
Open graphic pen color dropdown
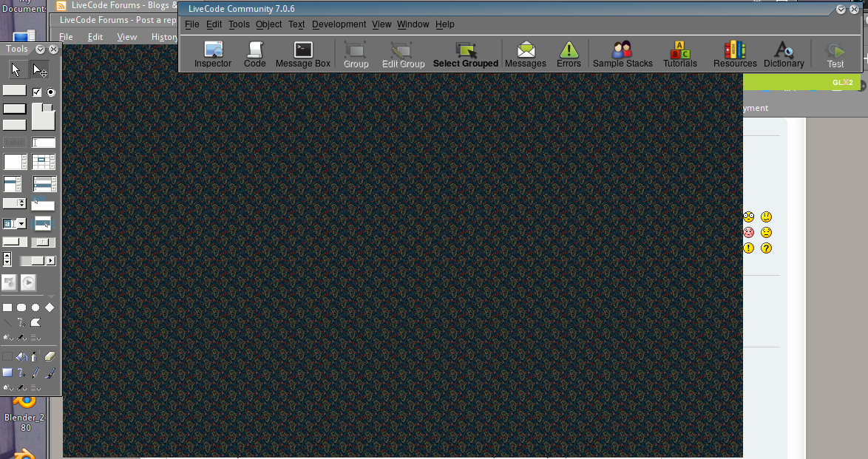click(x=21, y=337)
